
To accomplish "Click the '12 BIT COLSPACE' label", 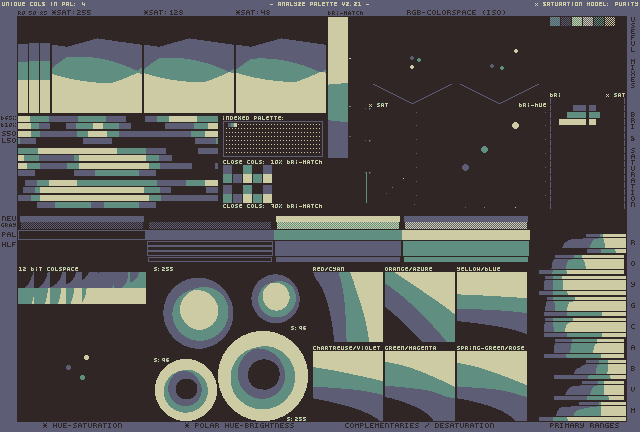I will 48,269.
